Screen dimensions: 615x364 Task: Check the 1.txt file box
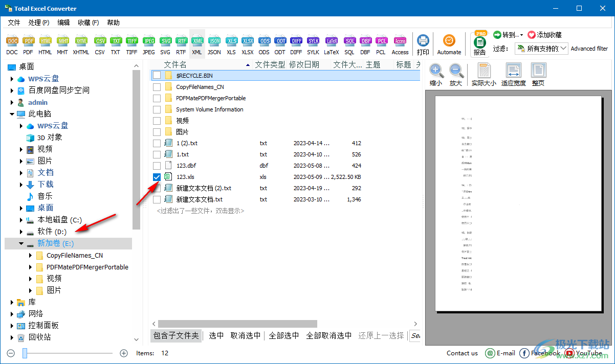(157, 154)
